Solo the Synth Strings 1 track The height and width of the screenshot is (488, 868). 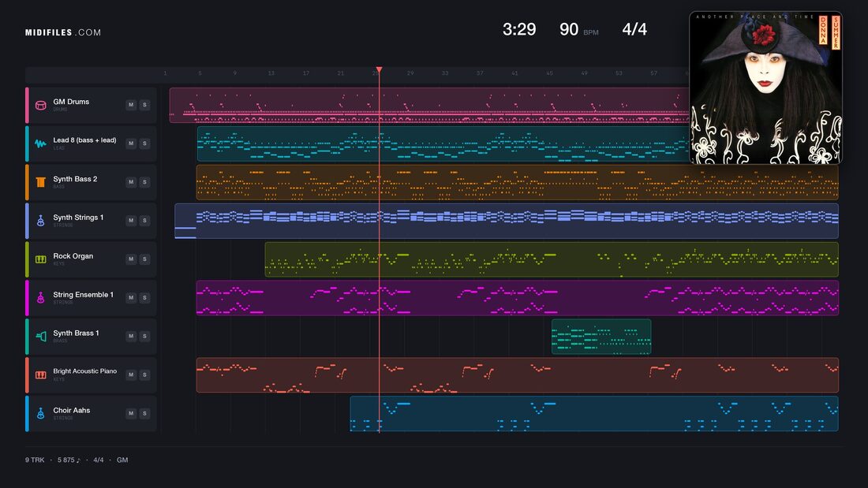coord(144,220)
